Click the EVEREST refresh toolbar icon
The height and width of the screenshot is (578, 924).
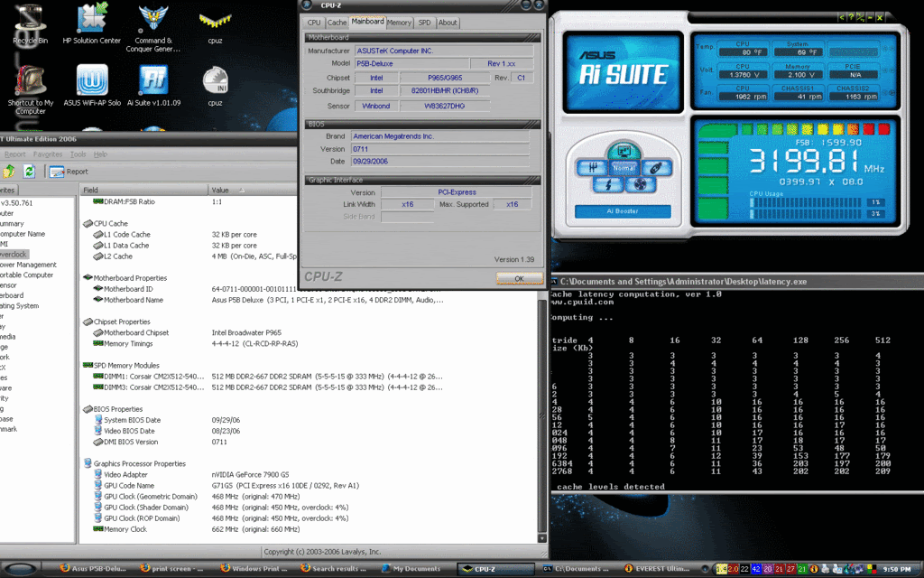pos(29,171)
